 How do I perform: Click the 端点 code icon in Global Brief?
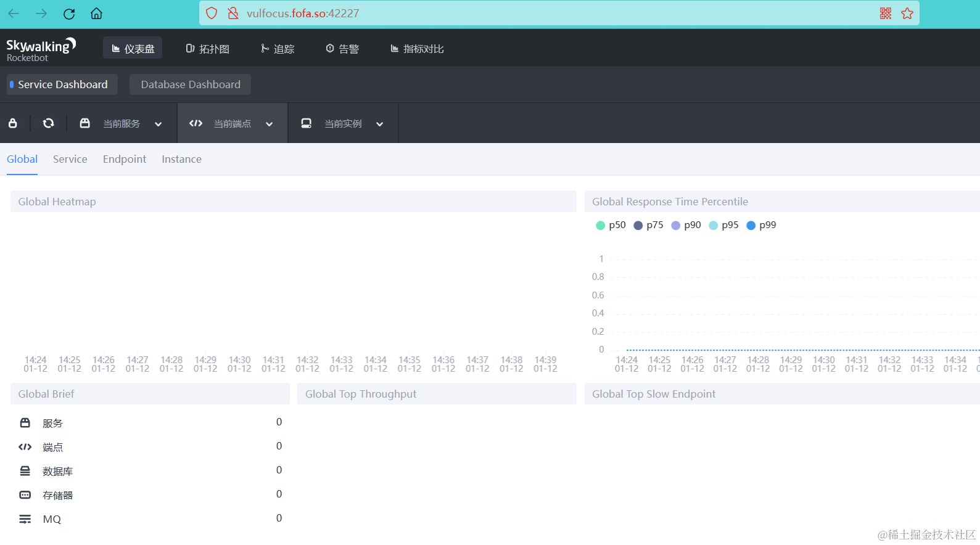coord(25,447)
